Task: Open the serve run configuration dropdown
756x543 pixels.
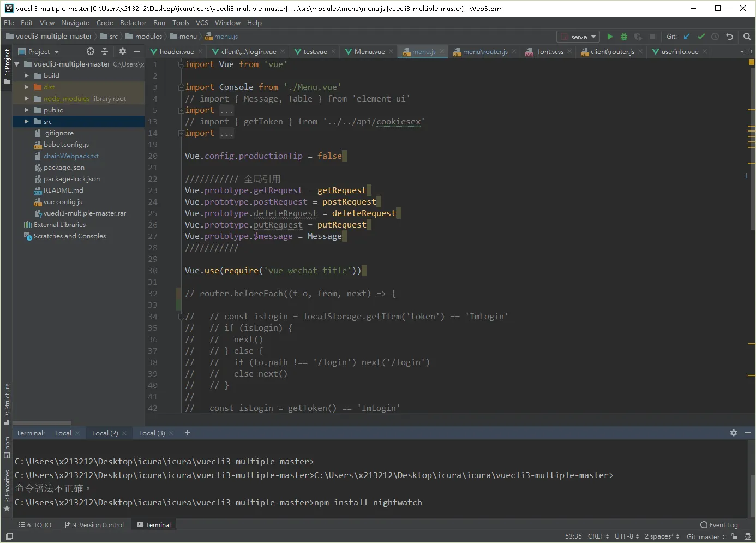Action: pyautogui.click(x=578, y=37)
